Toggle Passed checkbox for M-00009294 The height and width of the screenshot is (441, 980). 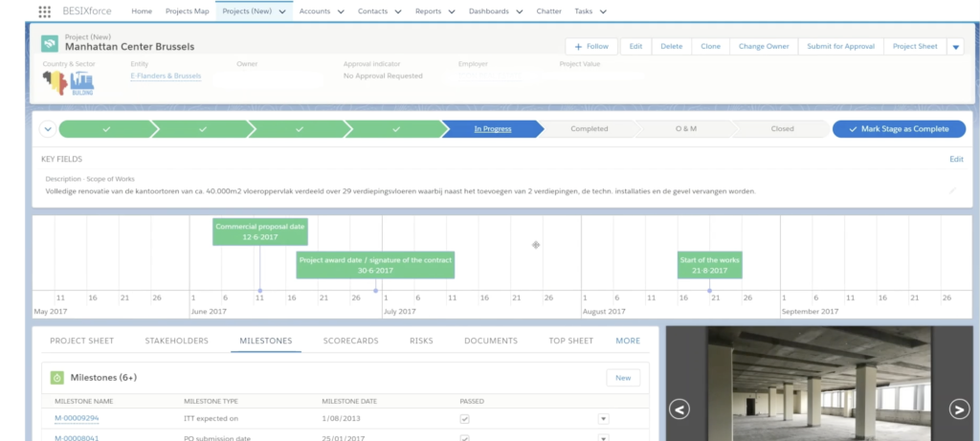[464, 419]
